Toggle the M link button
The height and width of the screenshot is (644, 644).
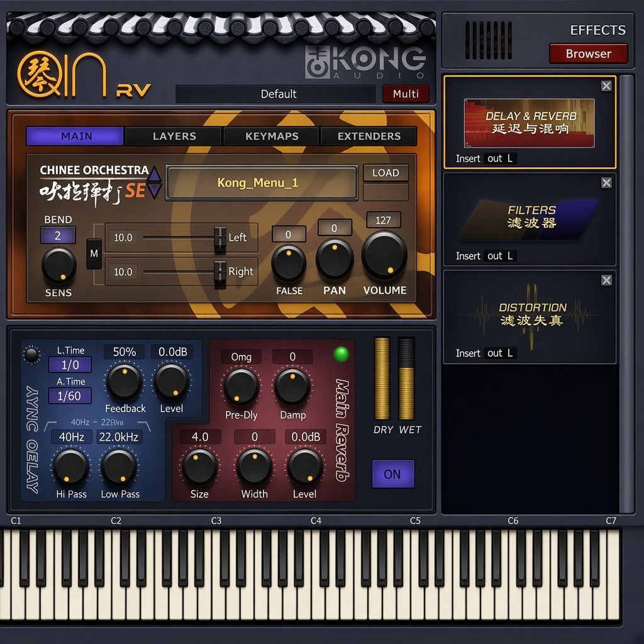94,254
